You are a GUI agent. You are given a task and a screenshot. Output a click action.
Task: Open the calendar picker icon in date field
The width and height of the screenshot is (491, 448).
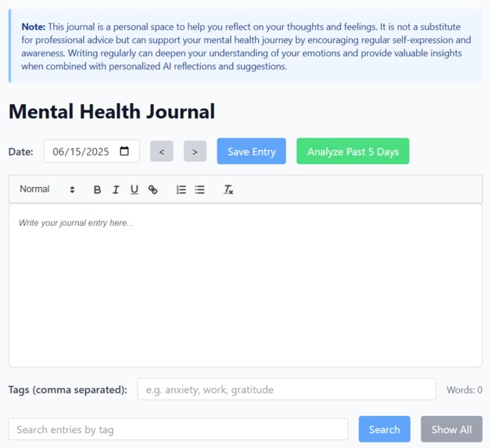pos(124,151)
